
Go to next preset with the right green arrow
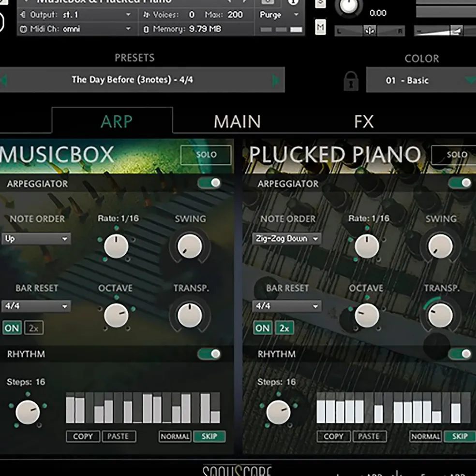[276, 80]
